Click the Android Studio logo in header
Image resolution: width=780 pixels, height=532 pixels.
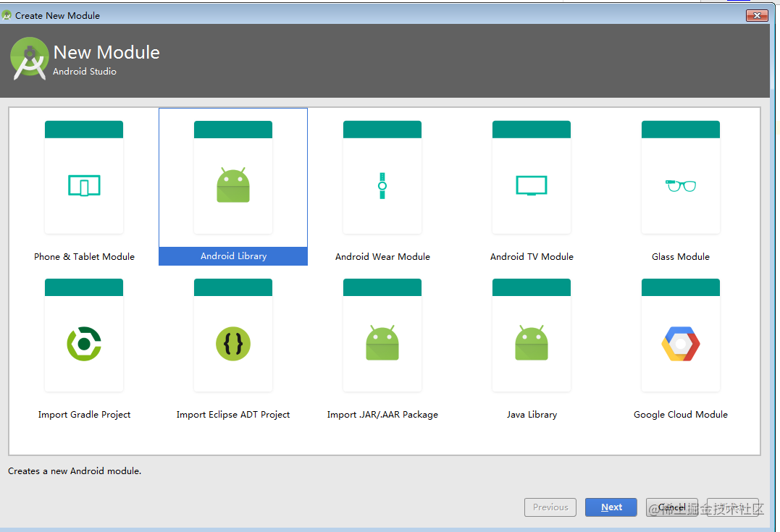tap(30, 59)
